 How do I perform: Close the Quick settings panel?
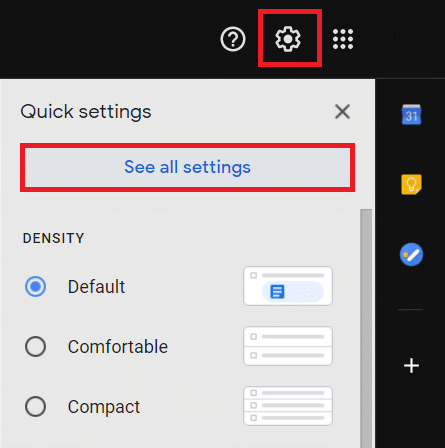pyautogui.click(x=342, y=111)
